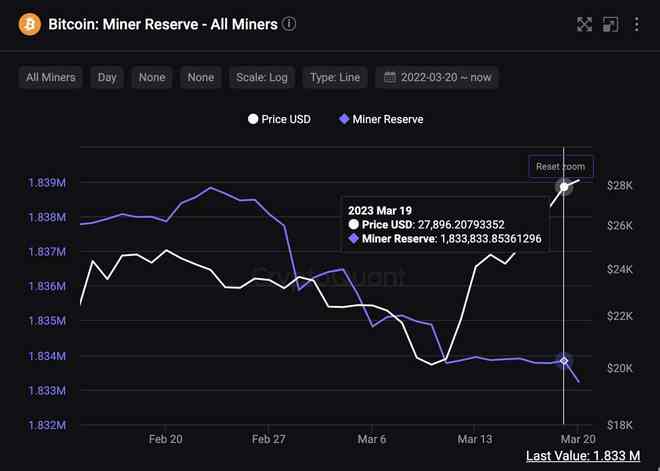Image resolution: width=660 pixels, height=471 pixels.
Task: Click the Bitcoin logo icon
Action: click(30, 24)
